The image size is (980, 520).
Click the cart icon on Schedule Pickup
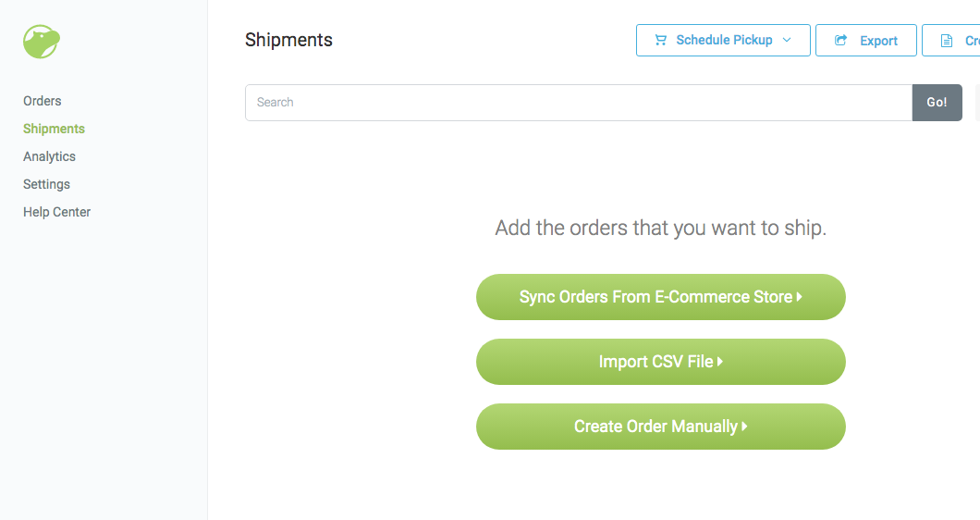(660, 40)
